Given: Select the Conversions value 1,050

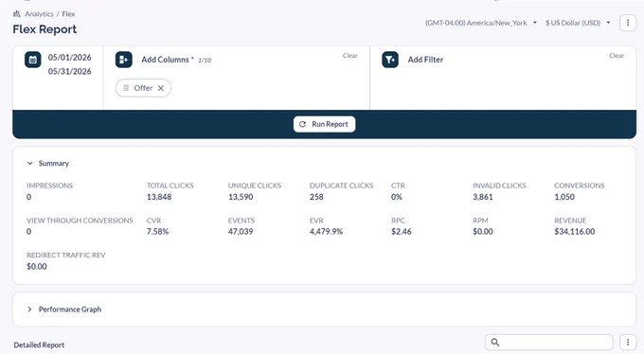Looking at the screenshot, I should pyautogui.click(x=564, y=197).
